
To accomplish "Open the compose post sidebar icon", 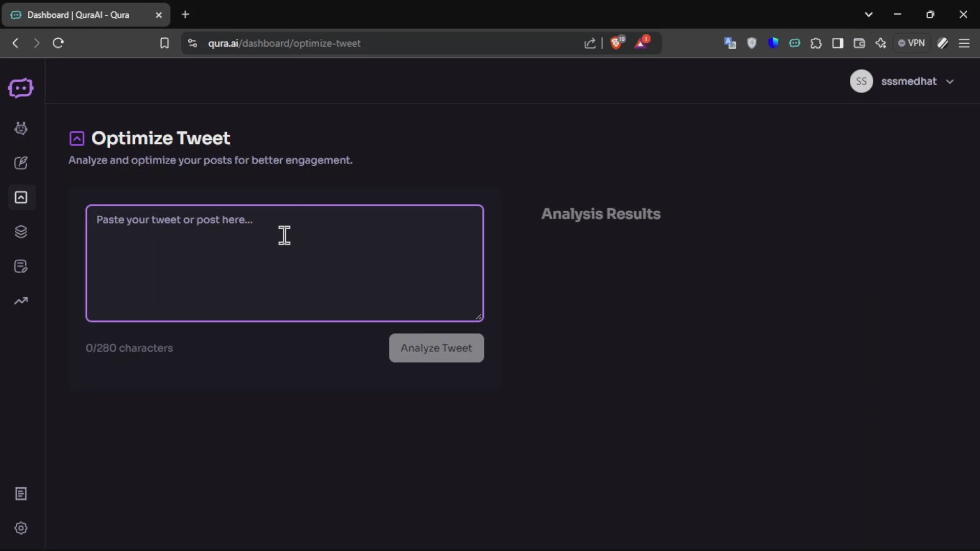I will (21, 163).
